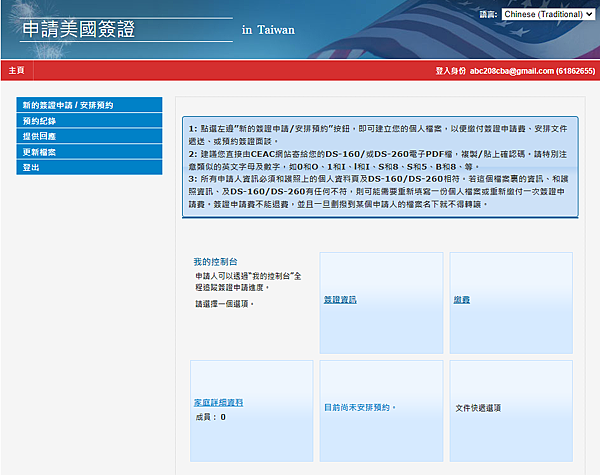Open the 繳費 payment link
This screenshot has width=600, height=475.
coord(461,300)
